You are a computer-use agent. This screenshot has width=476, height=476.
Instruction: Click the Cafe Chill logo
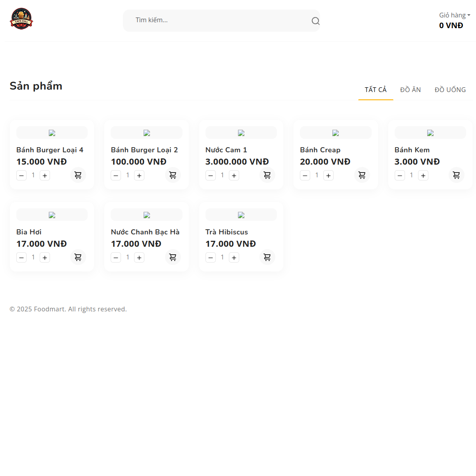click(x=21, y=19)
